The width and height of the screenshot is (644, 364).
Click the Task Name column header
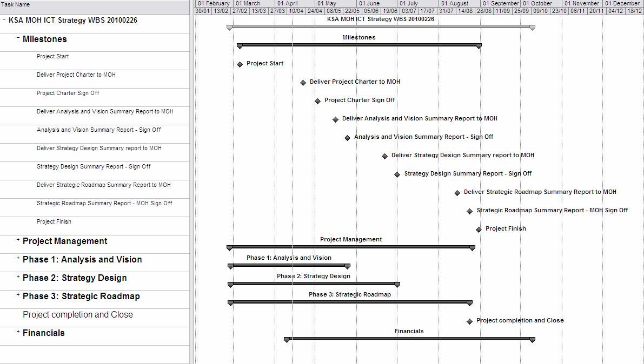click(x=95, y=8)
